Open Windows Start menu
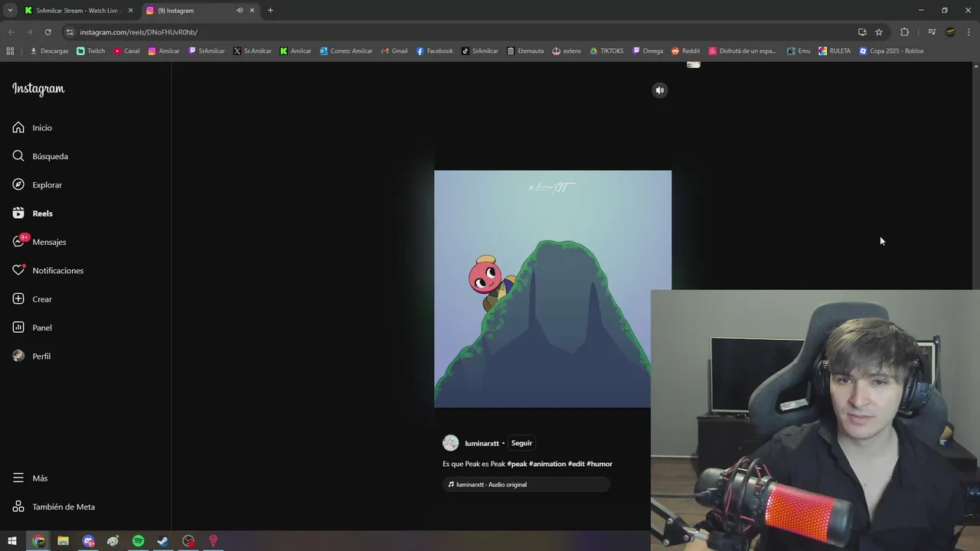 tap(12, 541)
